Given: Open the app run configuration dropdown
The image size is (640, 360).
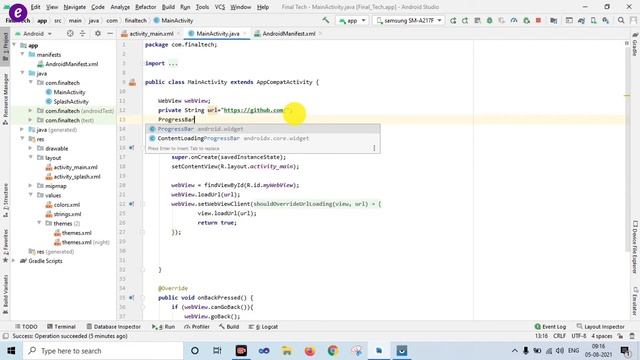Looking at the screenshot, I should (x=352, y=20).
